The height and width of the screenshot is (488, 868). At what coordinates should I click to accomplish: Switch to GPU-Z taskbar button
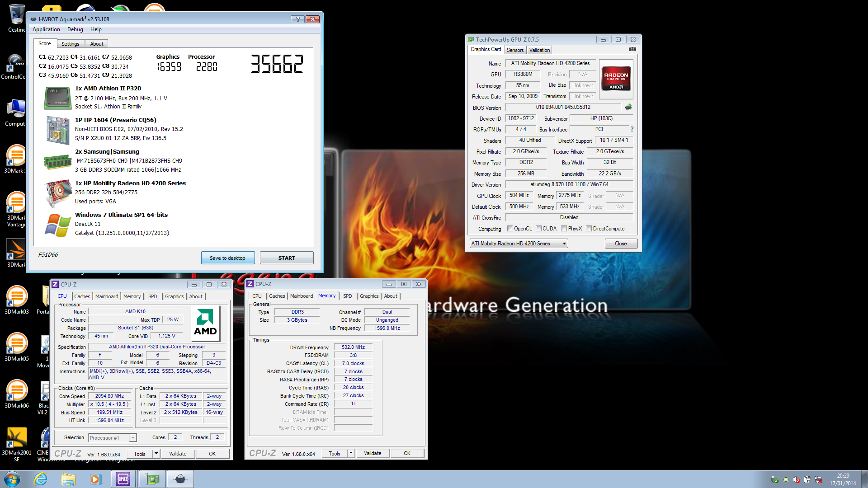[x=152, y=479]
